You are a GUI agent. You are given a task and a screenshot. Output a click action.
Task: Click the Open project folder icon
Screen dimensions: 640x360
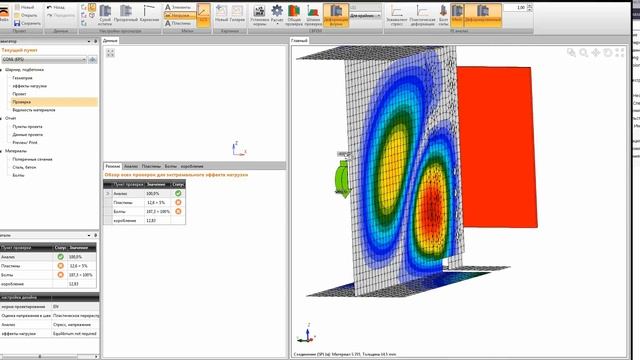[17, 16]
